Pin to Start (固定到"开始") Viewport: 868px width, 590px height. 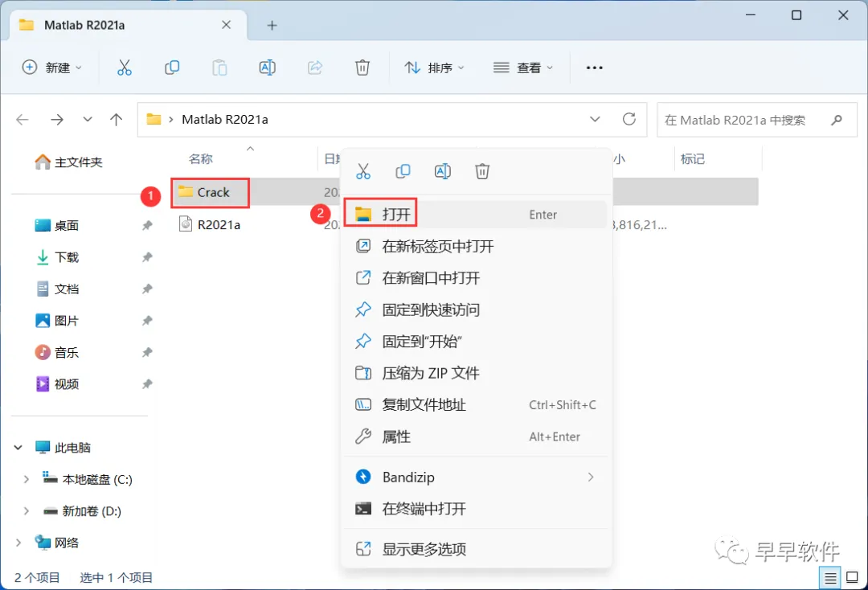[x=476, y=342]
